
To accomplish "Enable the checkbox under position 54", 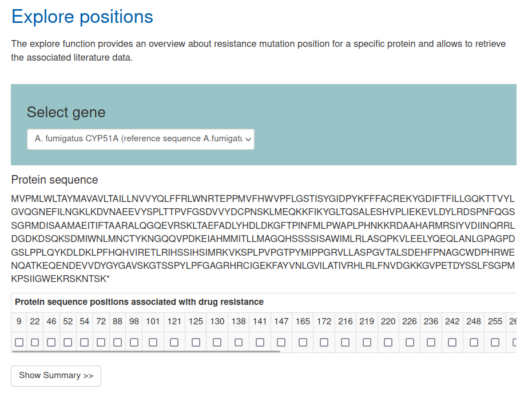I will [x=85, y=343].
